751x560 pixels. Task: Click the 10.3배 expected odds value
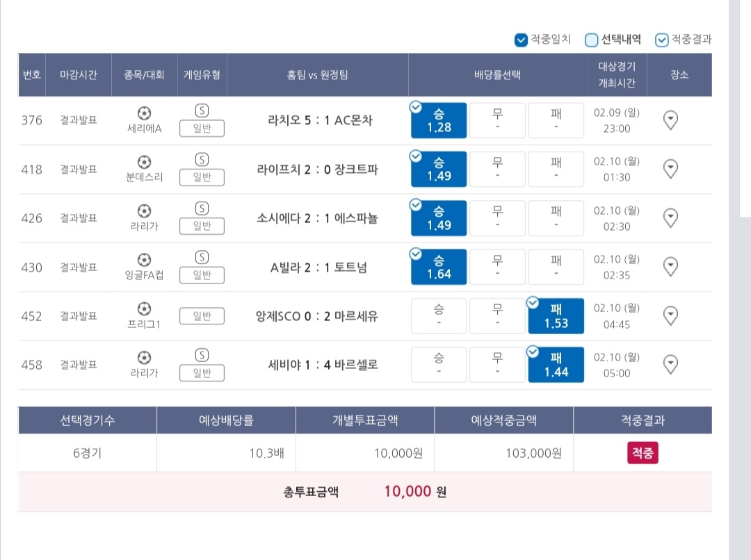267,453
